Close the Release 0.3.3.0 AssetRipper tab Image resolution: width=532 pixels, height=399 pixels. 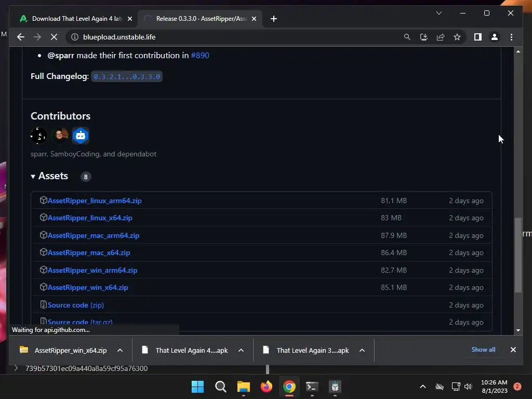(x=254, y=19)
